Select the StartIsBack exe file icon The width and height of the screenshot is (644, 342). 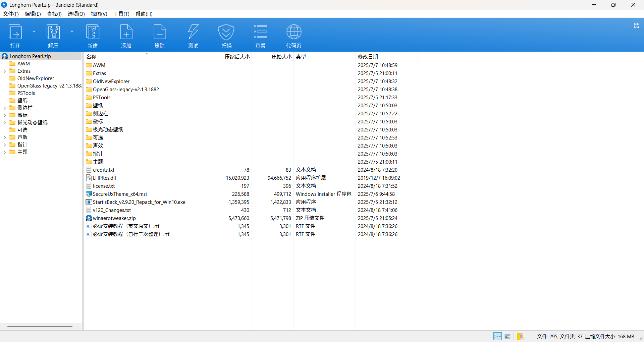(x=89, y=202)
